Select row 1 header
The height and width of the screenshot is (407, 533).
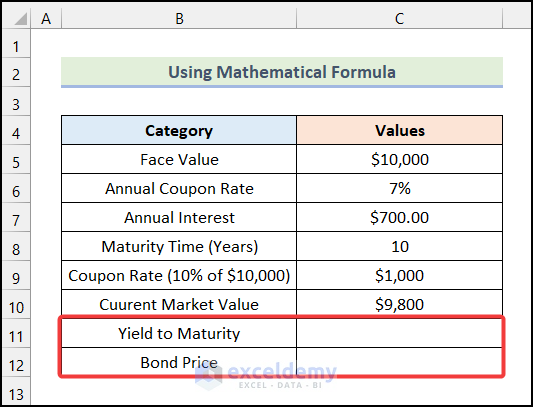16,46
